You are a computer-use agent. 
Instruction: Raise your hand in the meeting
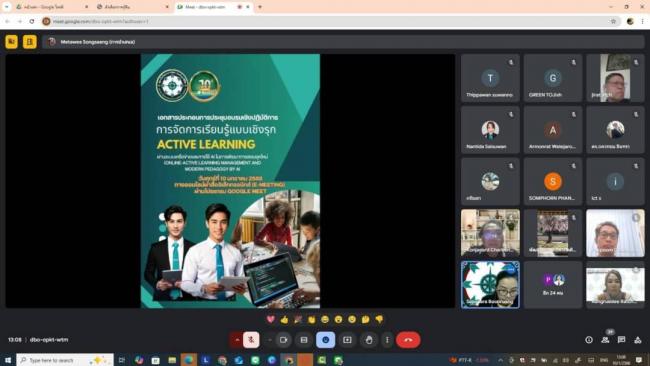(369, 340)
